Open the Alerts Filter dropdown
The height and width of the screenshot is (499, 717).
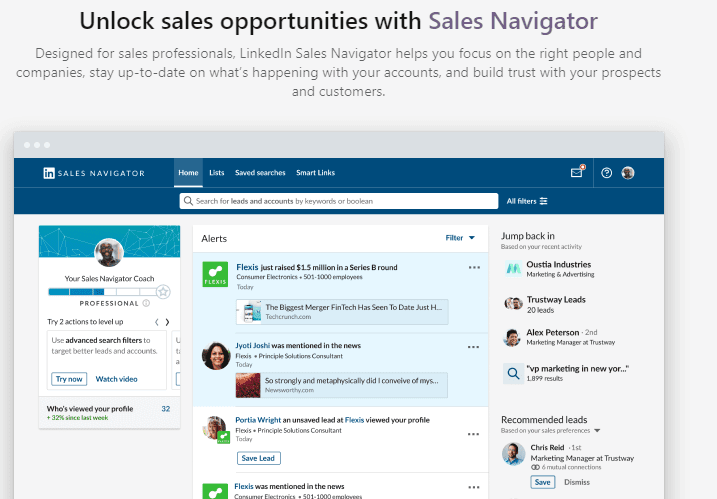pos(460,238)
